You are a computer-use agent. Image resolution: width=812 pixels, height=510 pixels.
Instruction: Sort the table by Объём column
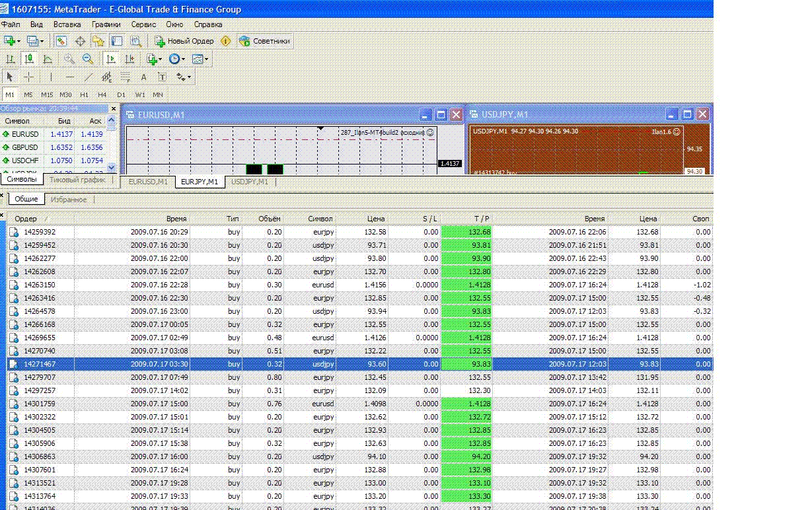coord(263,219)
